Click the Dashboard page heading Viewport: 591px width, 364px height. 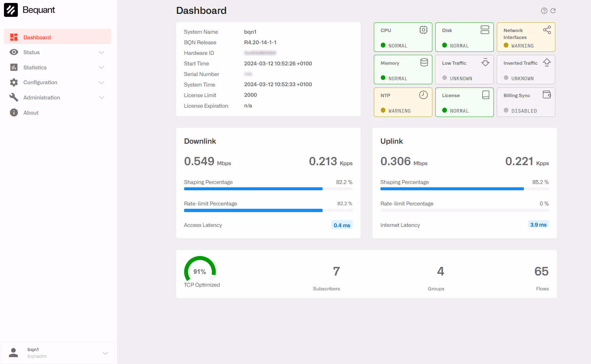(x=201, y=11)
